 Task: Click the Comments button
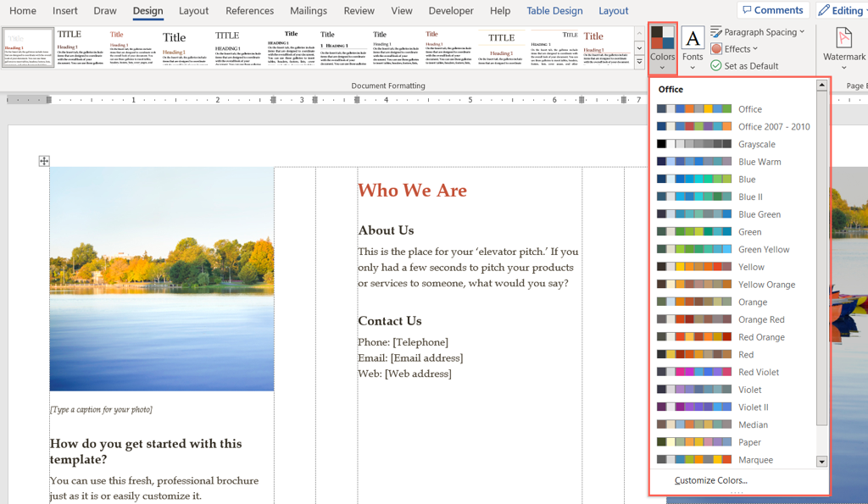(772, 10)
